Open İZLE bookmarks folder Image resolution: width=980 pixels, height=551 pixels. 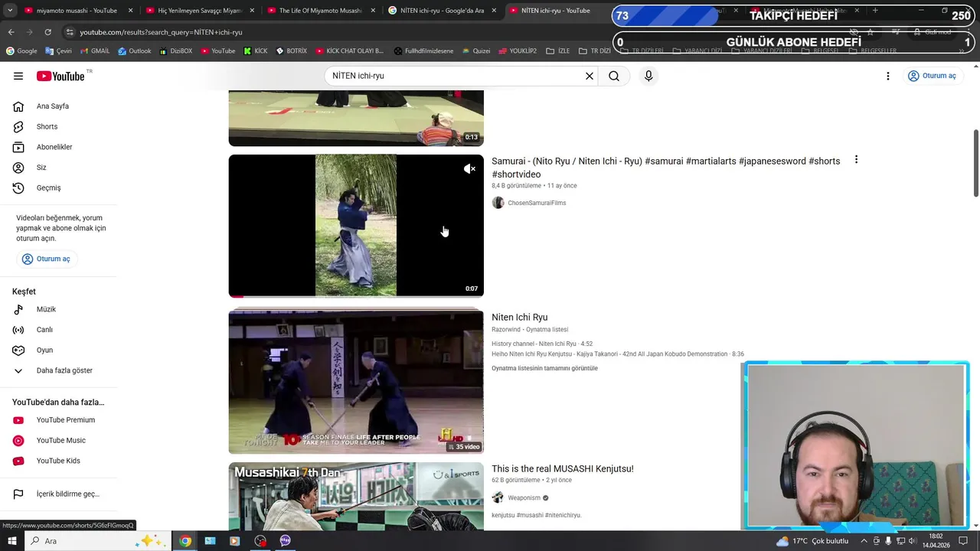(558, 51)
